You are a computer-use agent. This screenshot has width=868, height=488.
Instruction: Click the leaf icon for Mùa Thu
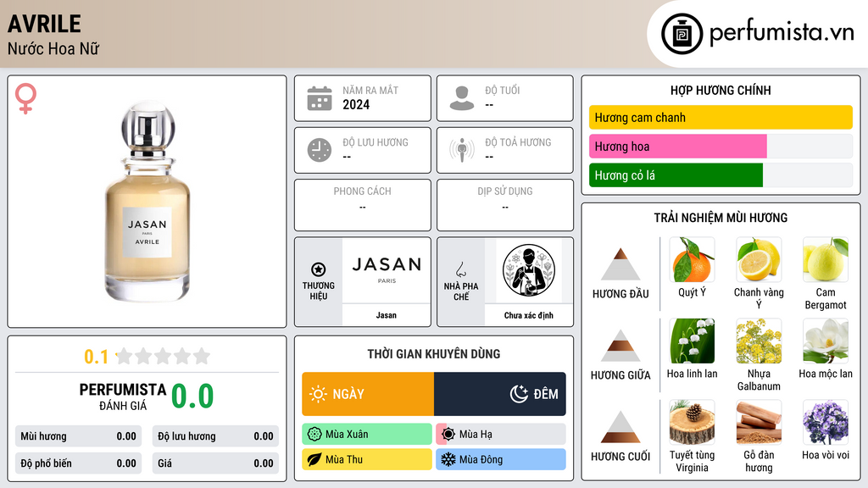click(x=314, y=459)
